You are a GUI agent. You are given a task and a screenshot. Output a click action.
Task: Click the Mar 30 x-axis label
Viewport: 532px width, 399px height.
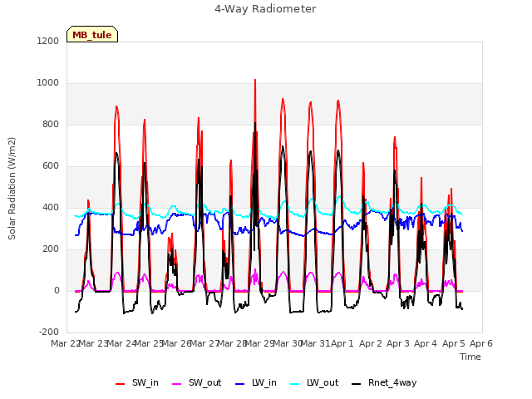288,343
